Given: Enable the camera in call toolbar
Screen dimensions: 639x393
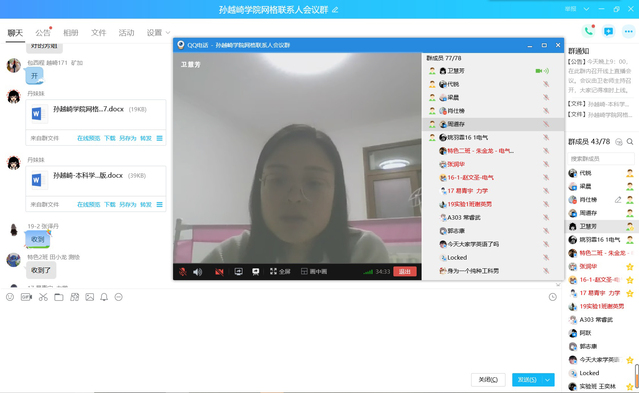Looking at the screenshot, I should pyautogui.click(x=219, y=272).
